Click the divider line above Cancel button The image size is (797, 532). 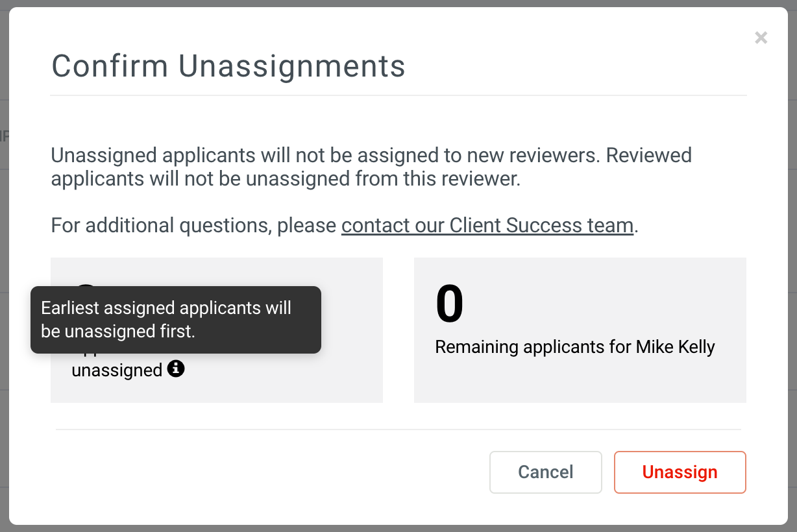point(398,429)
